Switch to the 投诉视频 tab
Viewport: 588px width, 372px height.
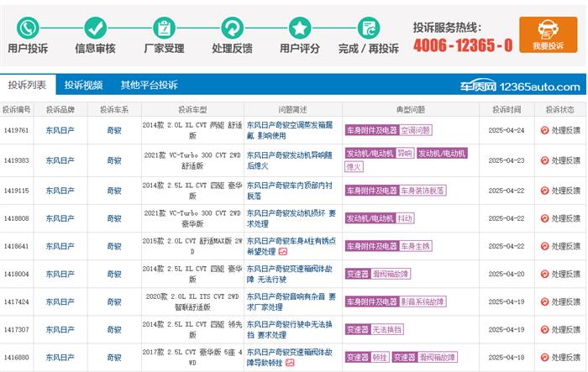click(83, 85)
